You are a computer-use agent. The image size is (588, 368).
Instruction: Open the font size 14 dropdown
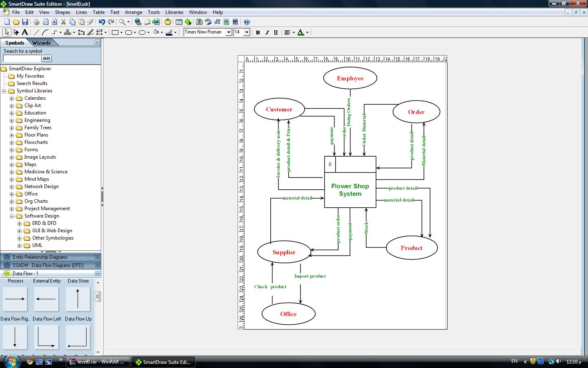(x=247, y=32)
